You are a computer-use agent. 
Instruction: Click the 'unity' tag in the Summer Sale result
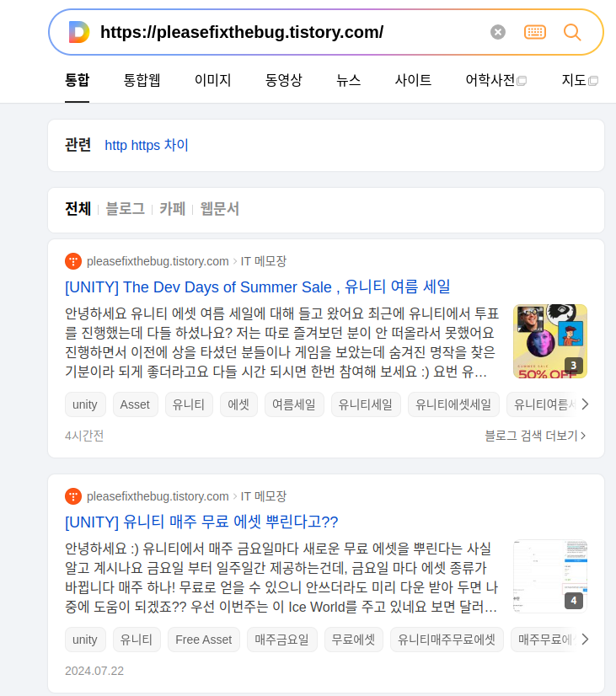pos(85,404)
